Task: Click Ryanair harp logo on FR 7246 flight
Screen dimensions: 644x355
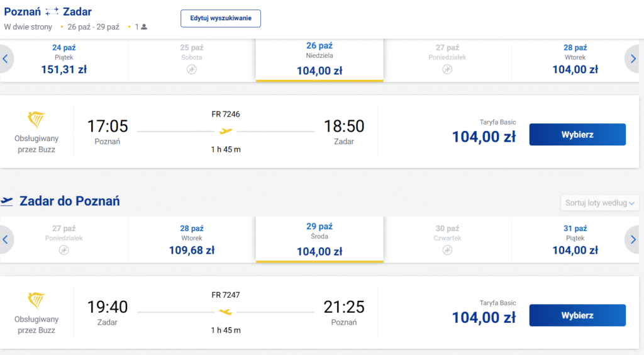Action: click(x=36, y=120)
